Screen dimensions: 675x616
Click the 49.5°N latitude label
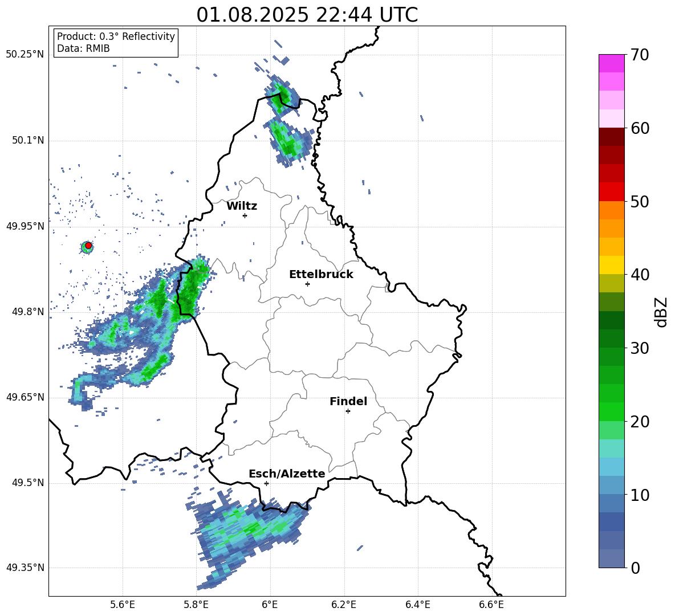point(28,483)
